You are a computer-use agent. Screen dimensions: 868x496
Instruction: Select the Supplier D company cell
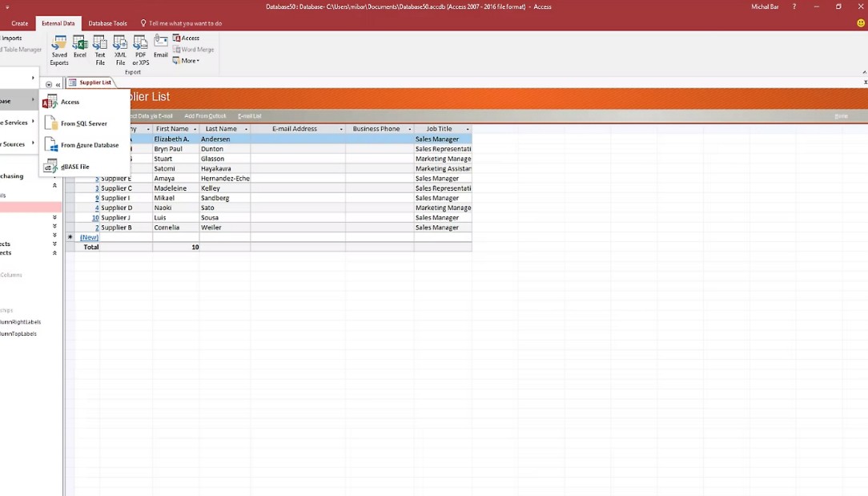(x=127, y=208)
